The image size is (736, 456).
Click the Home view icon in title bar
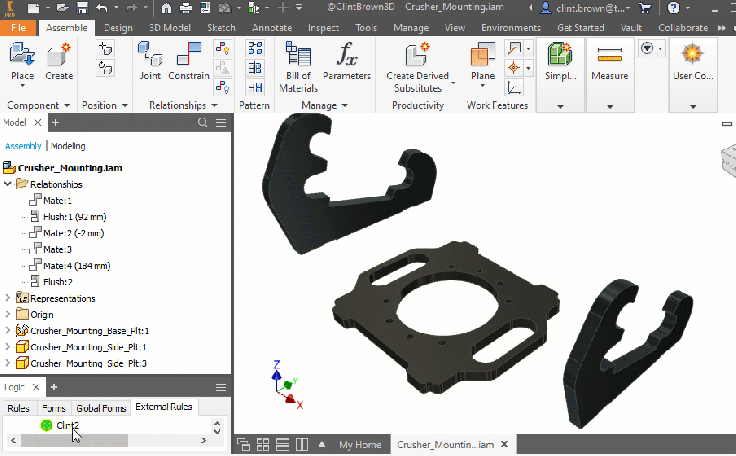166,8
